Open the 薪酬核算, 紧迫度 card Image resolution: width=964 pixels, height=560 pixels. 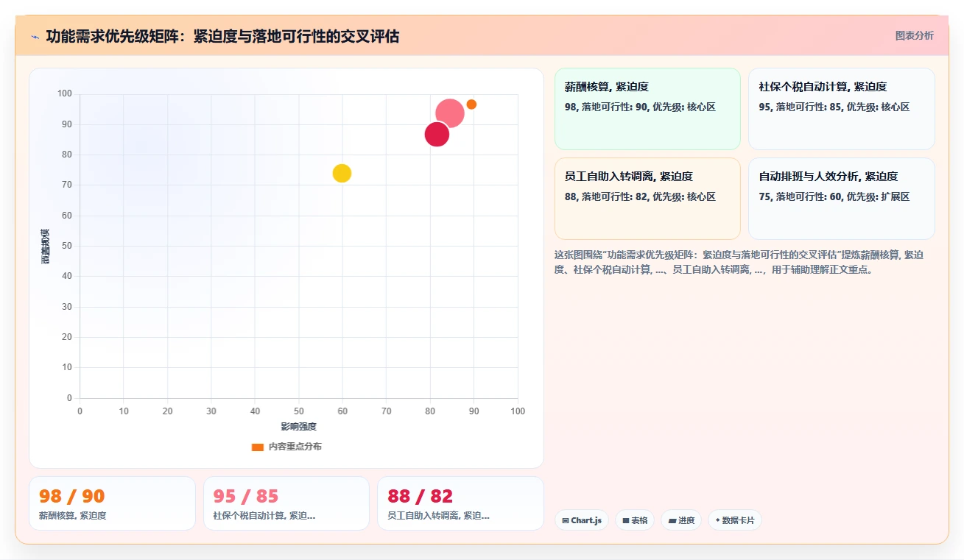(647, 109)
